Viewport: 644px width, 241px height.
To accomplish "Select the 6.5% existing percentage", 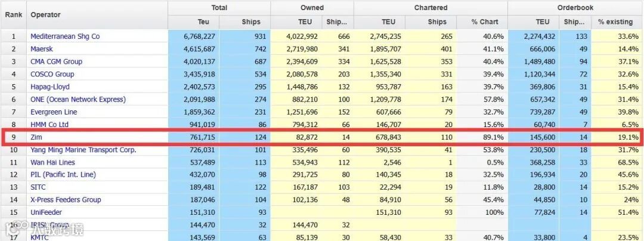I will tap(630, 125).
